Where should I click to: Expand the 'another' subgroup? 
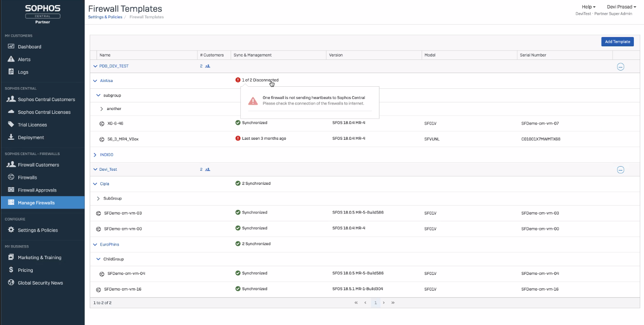[102, 109]
